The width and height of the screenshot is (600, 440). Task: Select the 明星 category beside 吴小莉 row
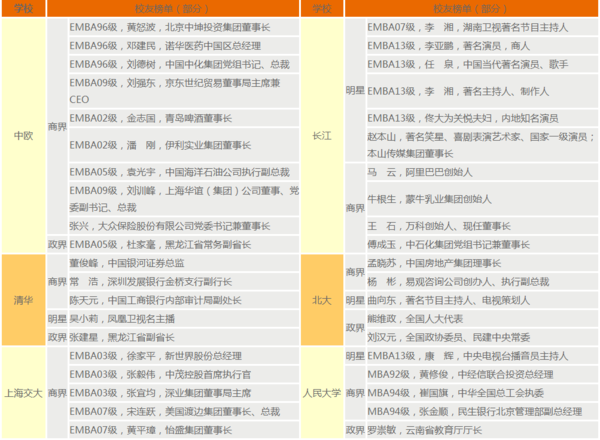pos(57,319)
